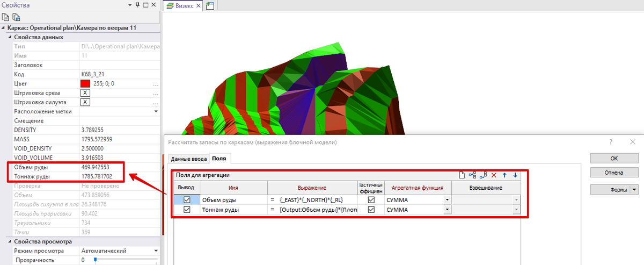The height and width of the screenshot is (265, 644).
Task: Toggle the Штриховка среза X box
Action: tap(85, 93)
